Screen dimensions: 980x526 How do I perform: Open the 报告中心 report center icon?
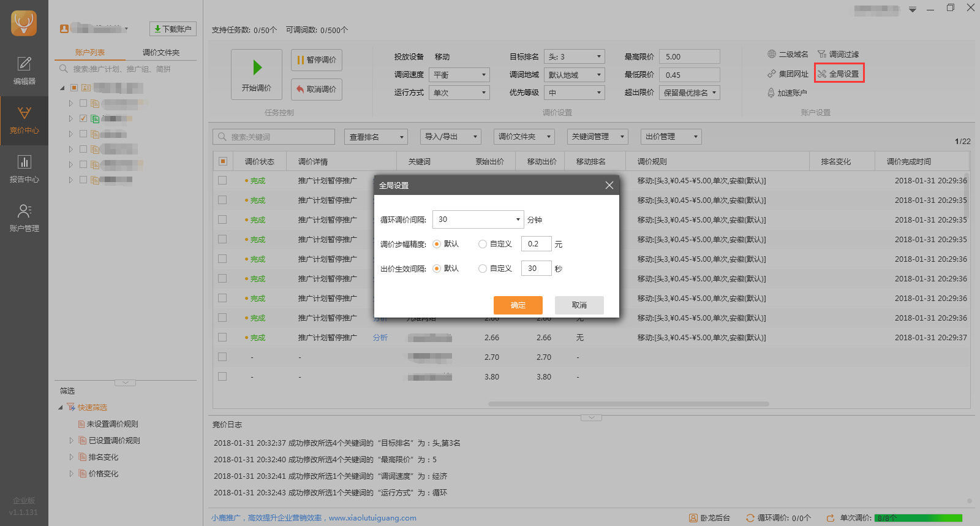(x=24, y=162)
